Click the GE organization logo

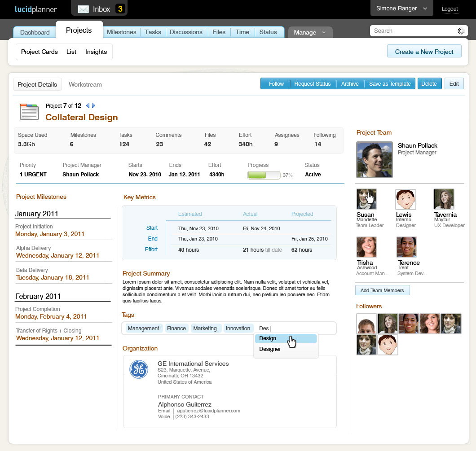click(139, 369)
